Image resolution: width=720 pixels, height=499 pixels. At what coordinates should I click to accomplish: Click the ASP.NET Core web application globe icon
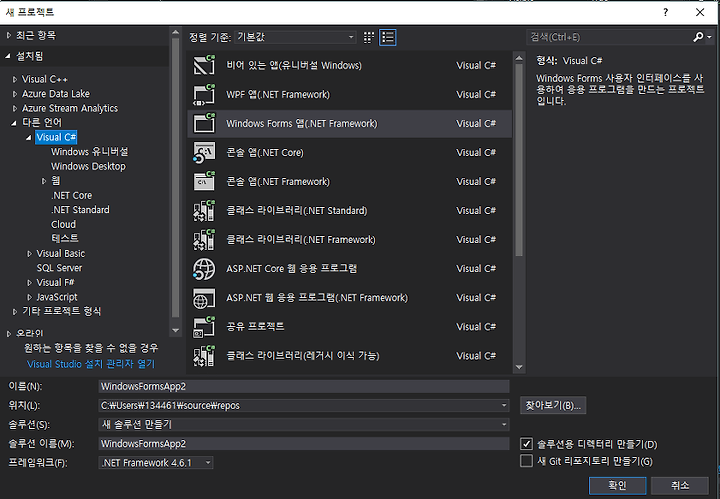click(204, 269)
